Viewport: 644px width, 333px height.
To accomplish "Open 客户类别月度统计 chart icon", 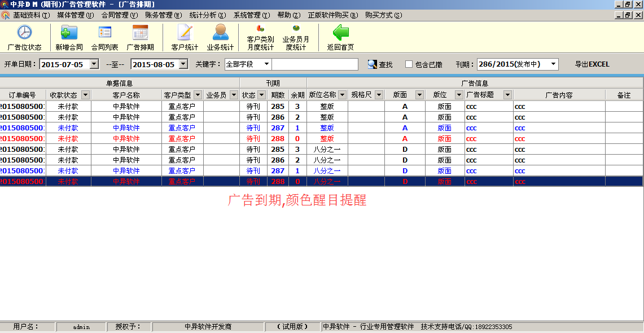I will click(260, 28).
